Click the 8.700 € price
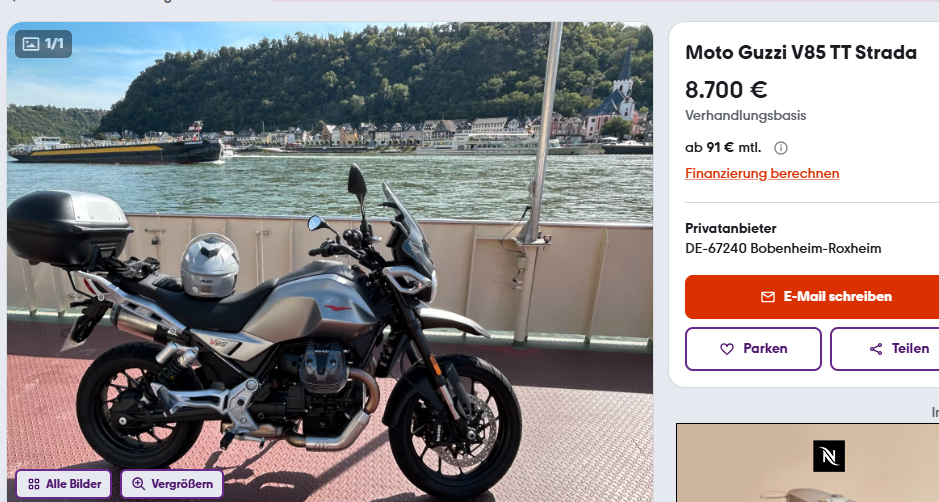 pos(726,90)
